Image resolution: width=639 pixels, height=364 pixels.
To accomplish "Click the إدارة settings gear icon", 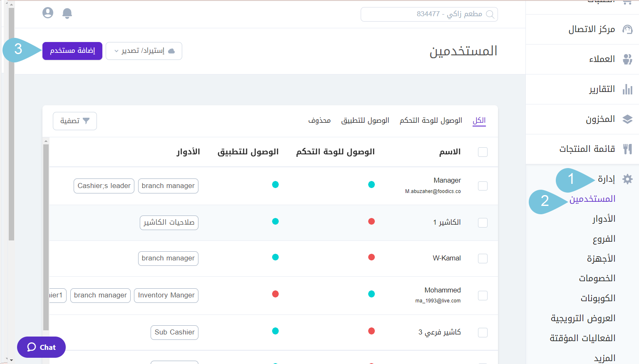I will pos(628,179).
